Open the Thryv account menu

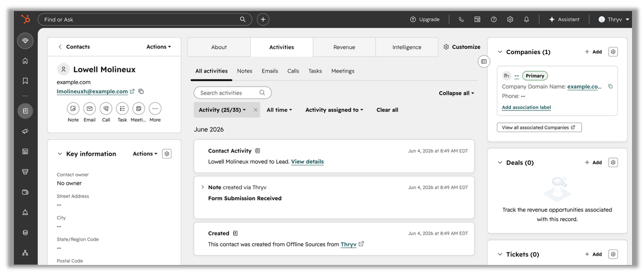coord(614,20)
